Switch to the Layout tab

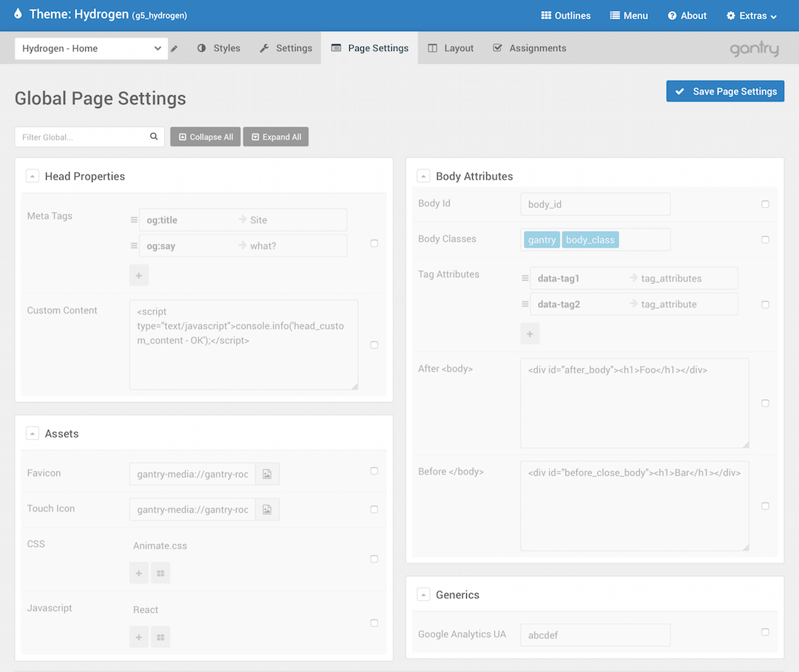451,47
